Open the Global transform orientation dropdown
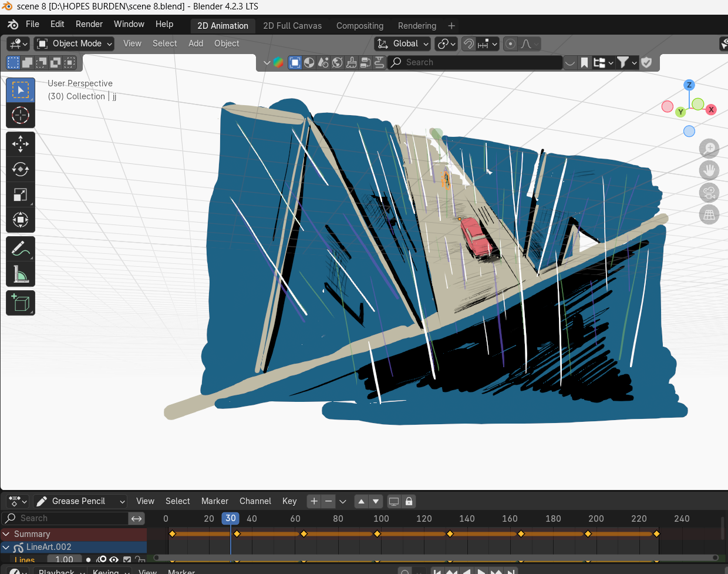Image resolution: width=728 pixels, height=574 pixels. pyautogui.click(x=403, y=43)
